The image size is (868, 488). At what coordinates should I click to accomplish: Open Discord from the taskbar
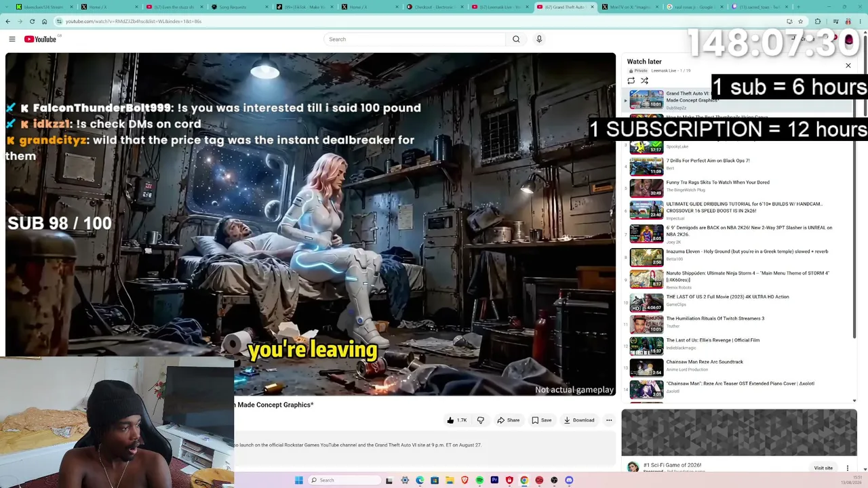pos(569,480)
